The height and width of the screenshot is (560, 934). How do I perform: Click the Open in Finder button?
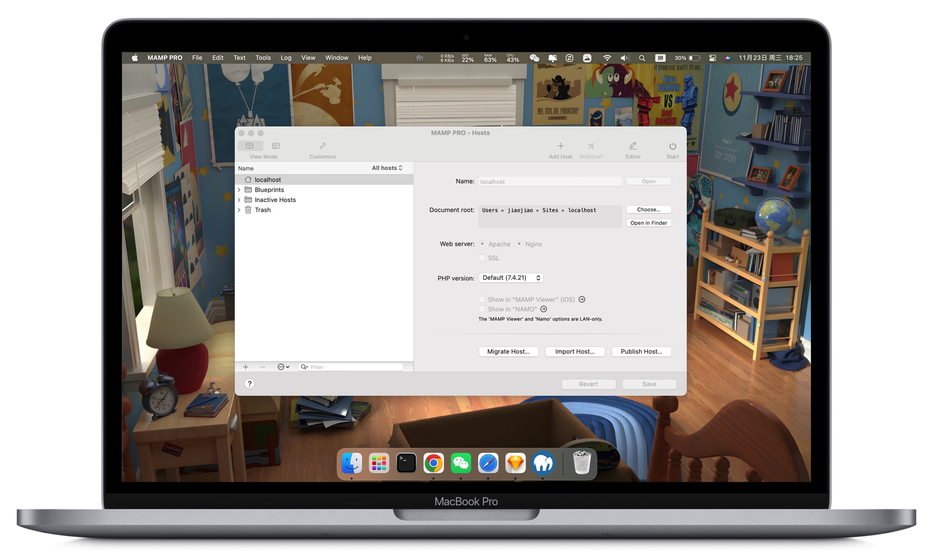(x=649, y=223)
